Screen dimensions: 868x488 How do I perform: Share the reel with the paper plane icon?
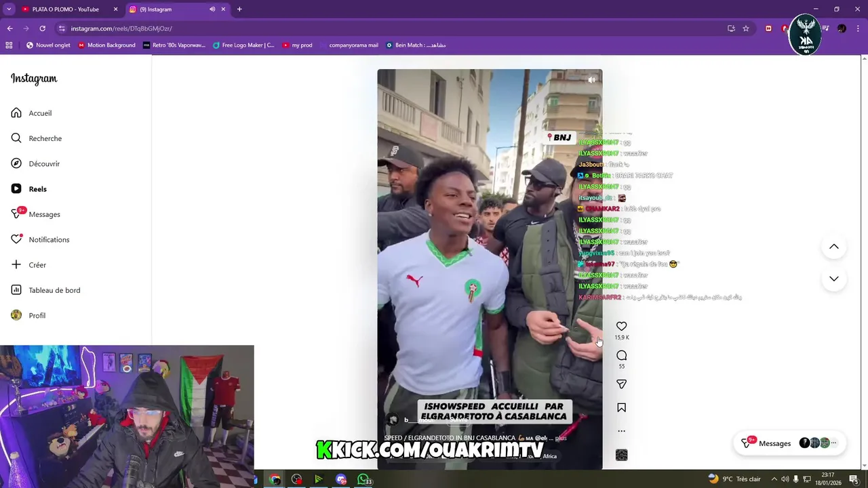pyautogui.click(x=621, y=384)
